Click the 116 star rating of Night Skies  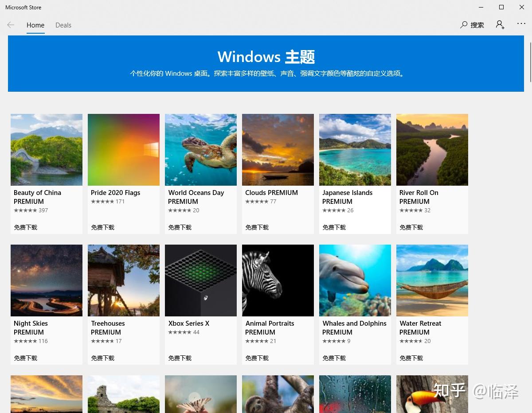coord(31,341)
